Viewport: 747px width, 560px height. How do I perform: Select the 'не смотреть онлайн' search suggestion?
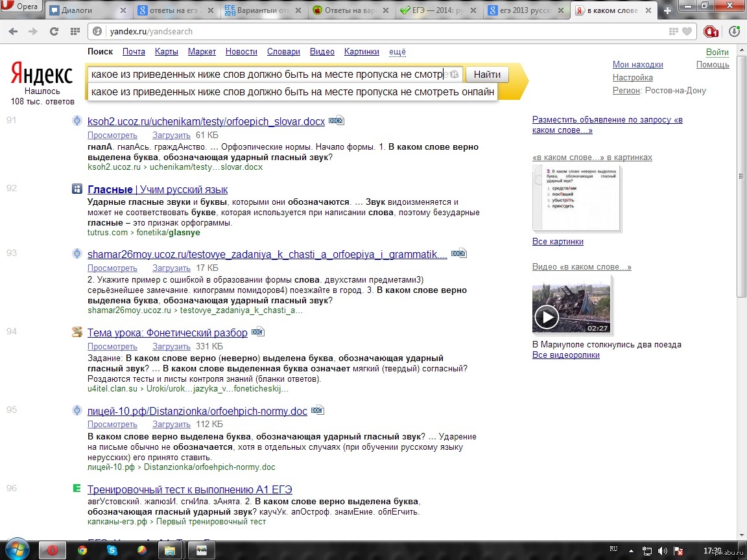tap(292, 92)
